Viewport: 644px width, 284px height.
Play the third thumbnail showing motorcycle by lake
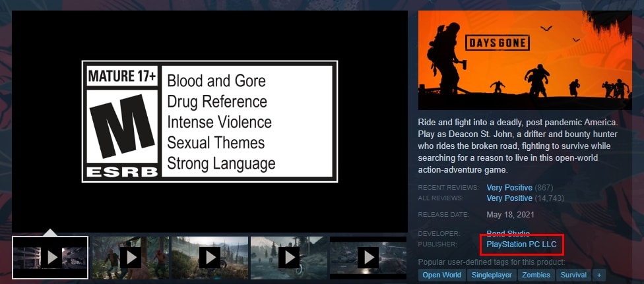(x=209, y=258)
